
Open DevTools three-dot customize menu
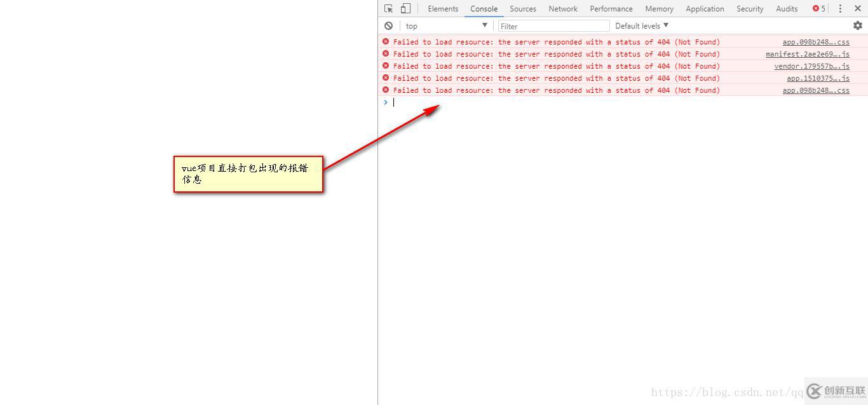pos(840,8)
